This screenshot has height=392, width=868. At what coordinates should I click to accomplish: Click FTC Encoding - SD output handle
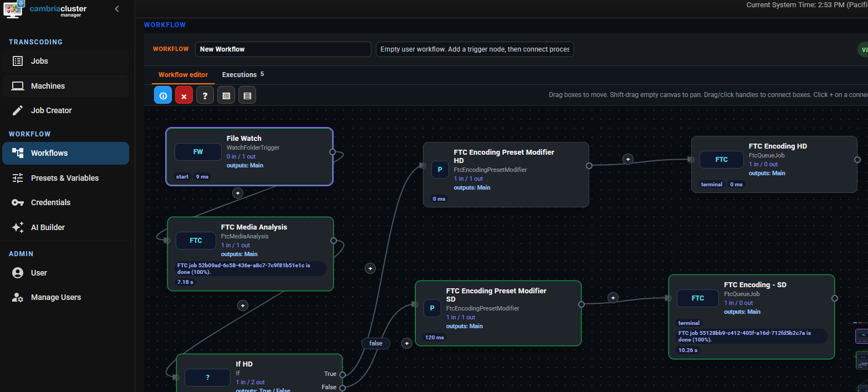coord(834,298)
